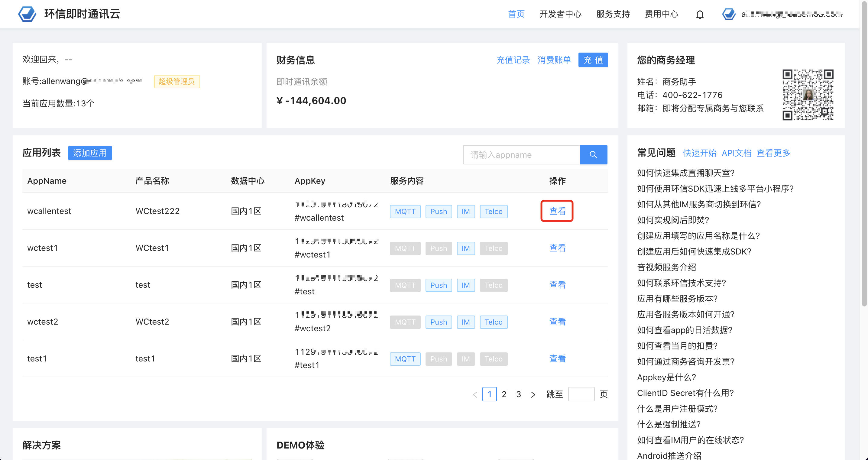Image resolution: width=868 pixels, height=460 pixels.
Task: Click the business manager QR code
Action: pos(808,95)
